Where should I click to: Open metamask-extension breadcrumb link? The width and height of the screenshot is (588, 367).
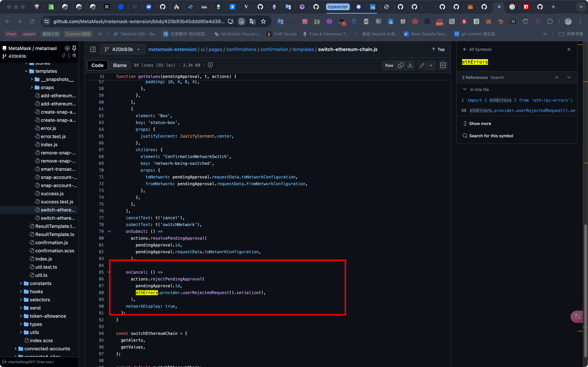(172, 49)
